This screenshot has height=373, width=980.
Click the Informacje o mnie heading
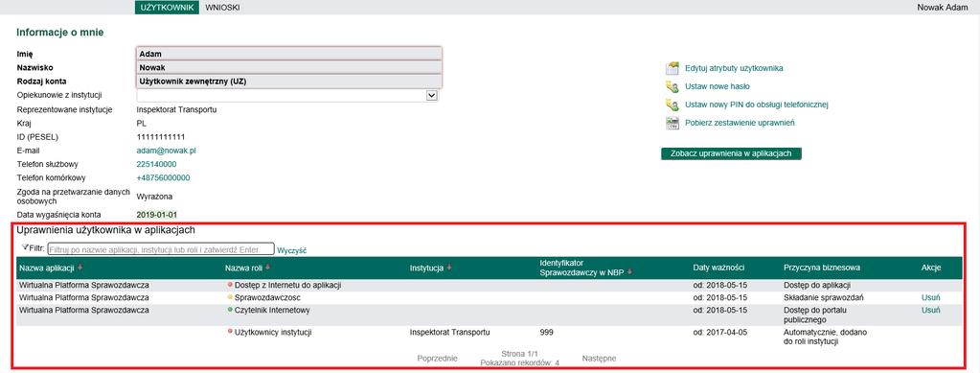tap(60, 33)
